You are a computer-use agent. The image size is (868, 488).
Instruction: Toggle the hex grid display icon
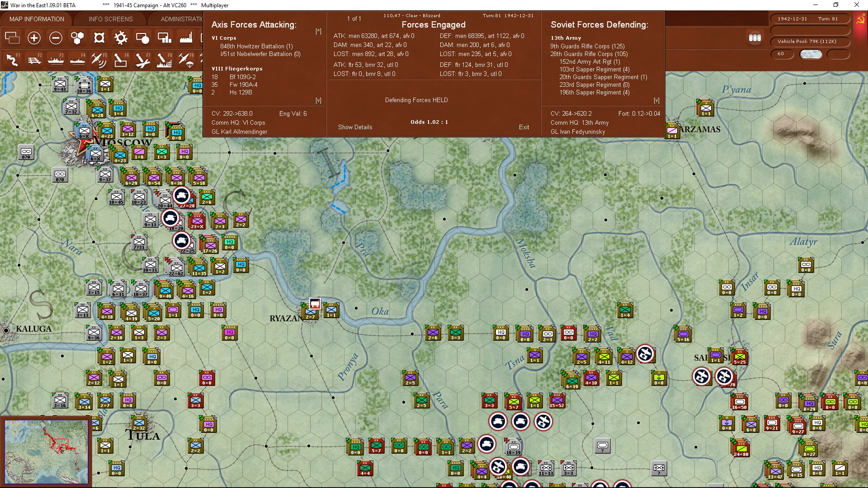click(x=77, y=38)
